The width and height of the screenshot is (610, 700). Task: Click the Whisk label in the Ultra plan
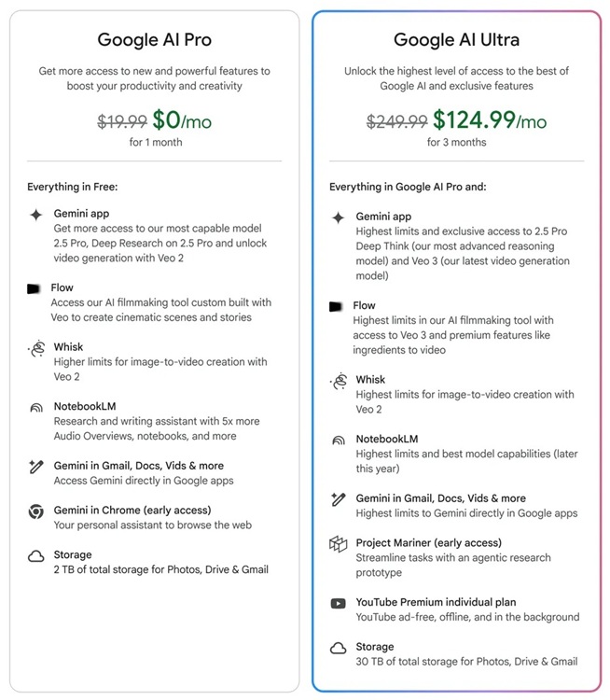(x=370, y=380)
